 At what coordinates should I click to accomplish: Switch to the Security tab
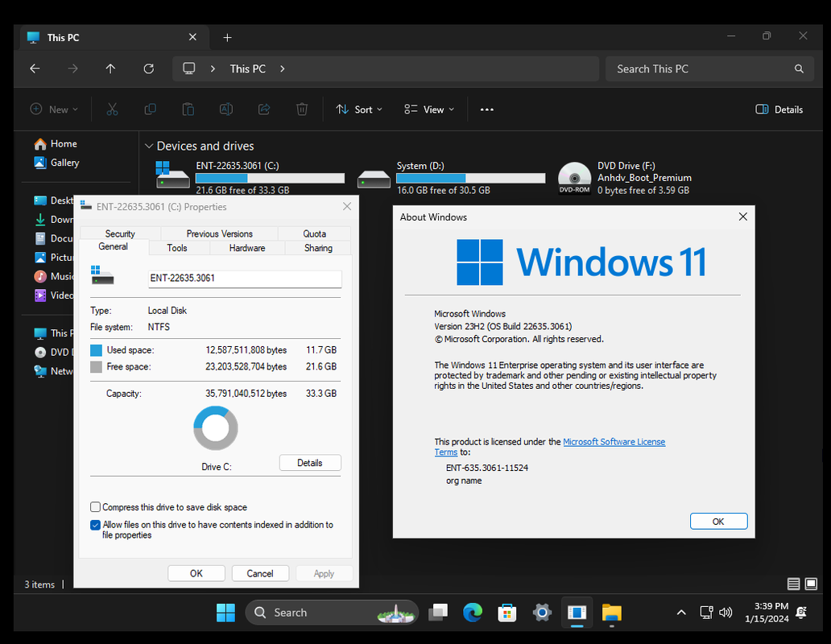click(120, 233)
